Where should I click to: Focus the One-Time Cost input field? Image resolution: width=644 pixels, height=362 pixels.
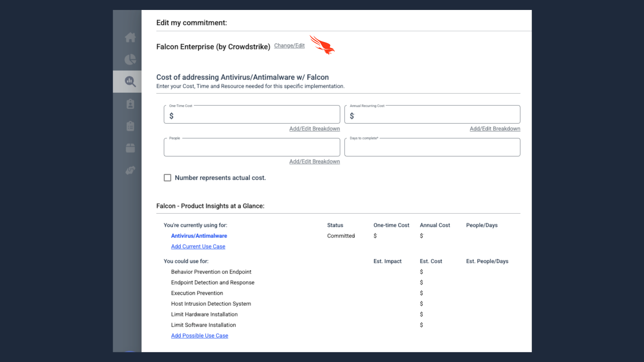click(252, 115)
